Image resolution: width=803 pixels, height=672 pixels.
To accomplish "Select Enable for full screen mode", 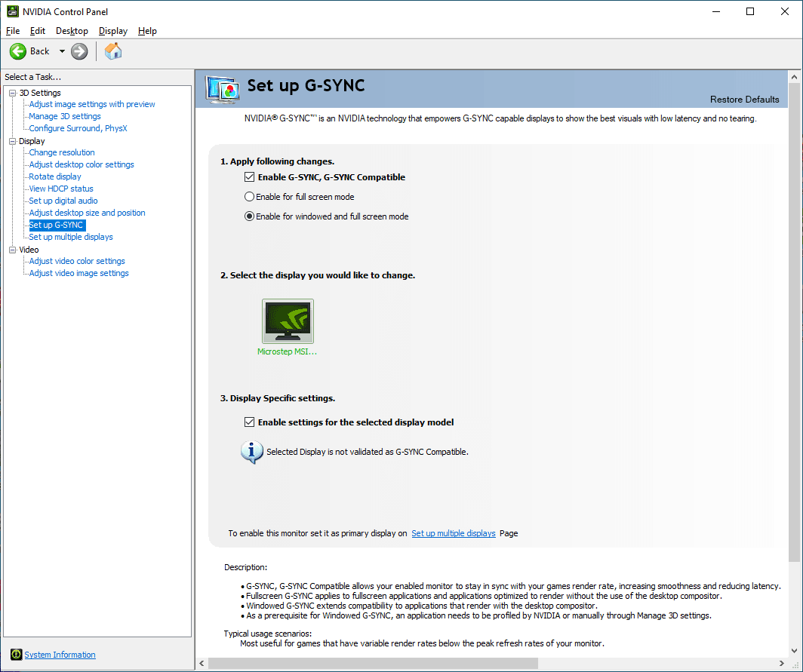I will 249,197.
